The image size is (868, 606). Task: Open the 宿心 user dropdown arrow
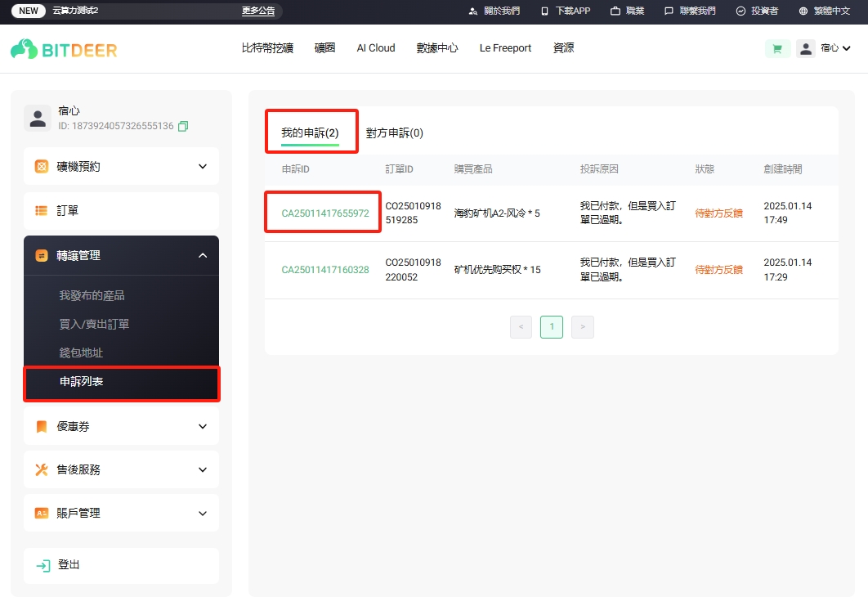[x=847, y=49]
